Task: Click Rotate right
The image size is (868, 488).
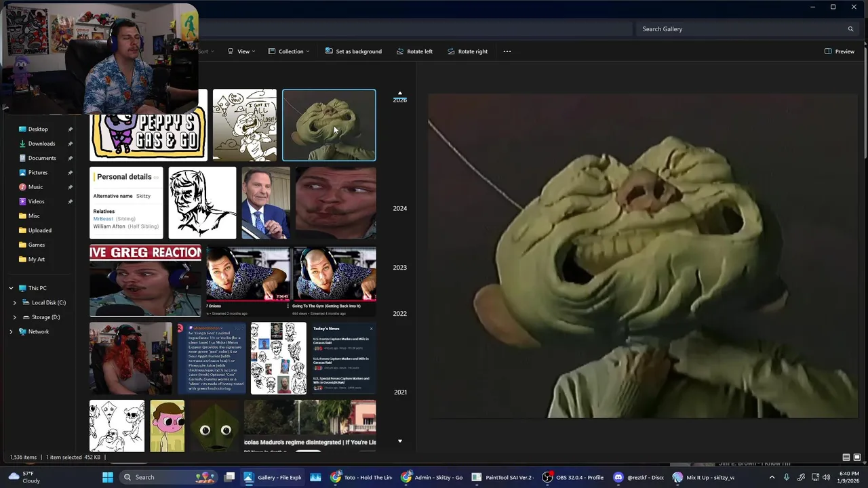Action: [468, 52]
